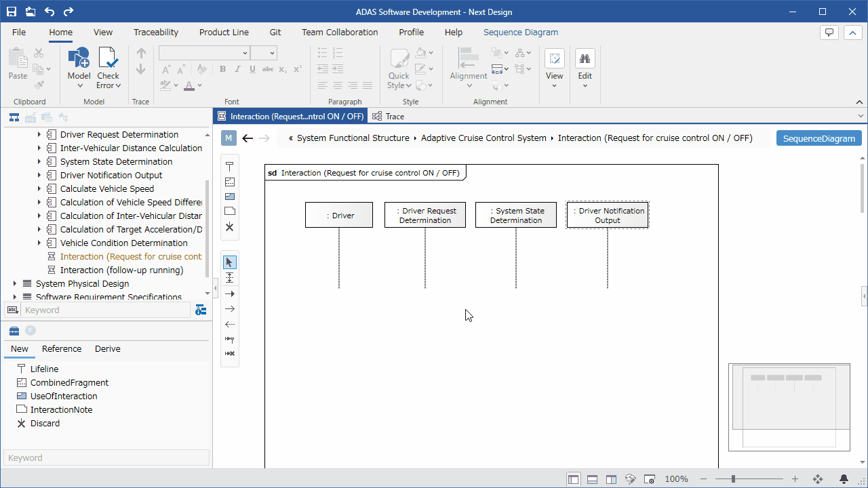The width and height of the screenshot is (868, 488).
Task: Open the File menu
Action: (x=19, y=32)
